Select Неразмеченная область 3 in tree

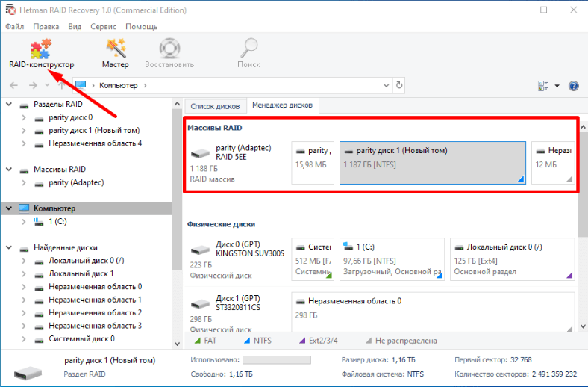[96, 326]
